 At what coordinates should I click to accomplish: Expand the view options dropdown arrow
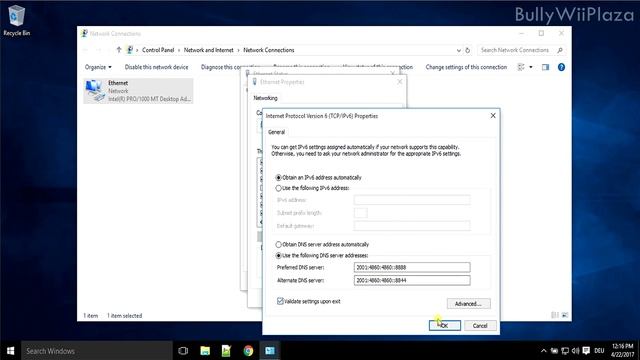point(531,67)
